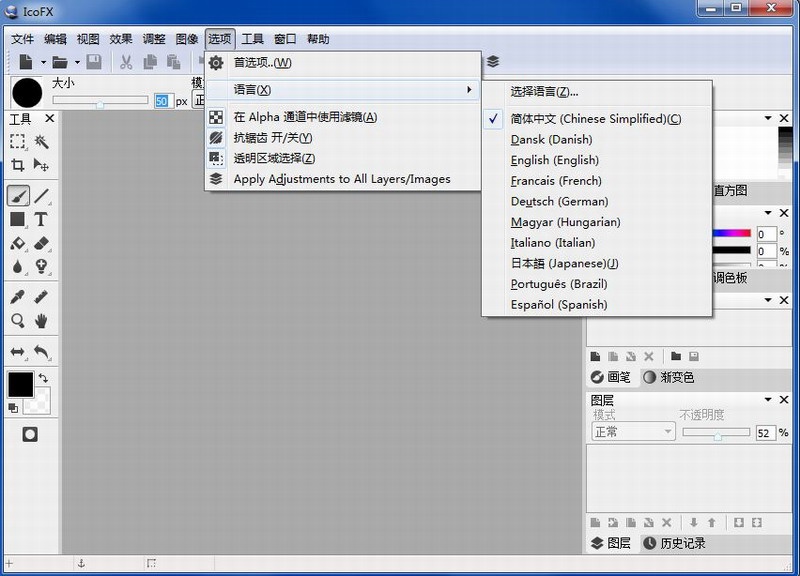Select the text tool
This screenshot has width=800, height=576.
coord(41,219)
